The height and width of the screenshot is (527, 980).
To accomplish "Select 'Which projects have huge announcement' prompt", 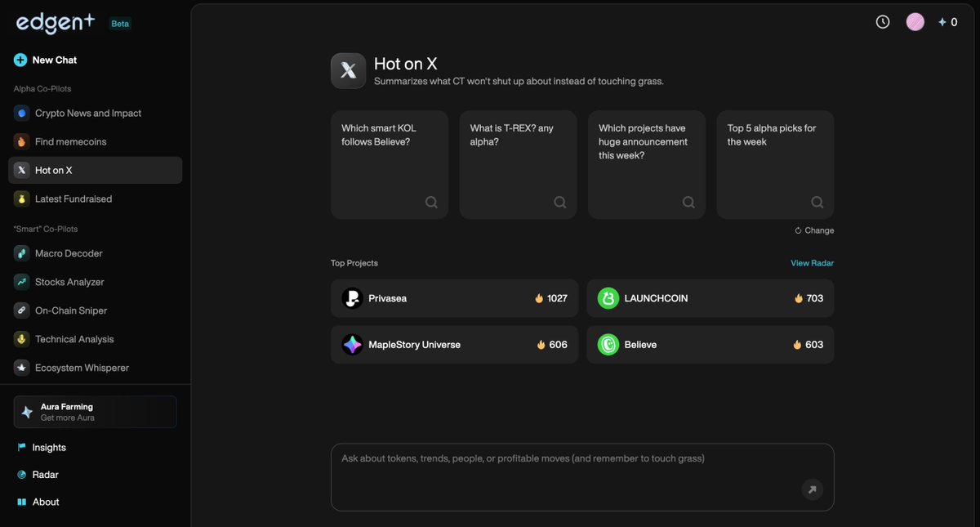I will tap(647, 164).
